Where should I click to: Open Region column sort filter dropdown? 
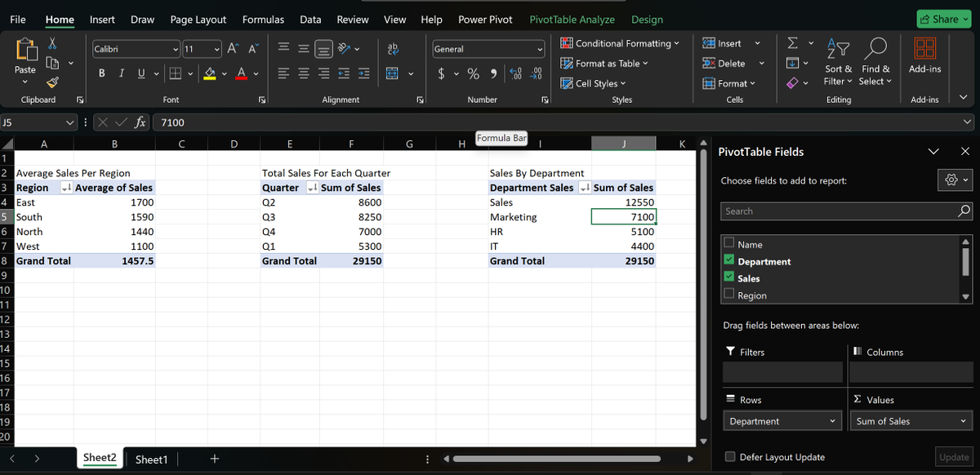tap(65, 188)
